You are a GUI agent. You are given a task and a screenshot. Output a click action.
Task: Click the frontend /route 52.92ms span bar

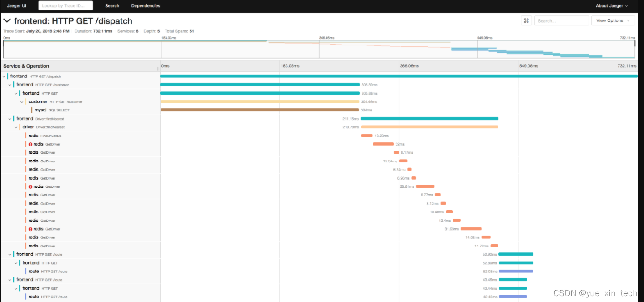(x=516, y=254)
